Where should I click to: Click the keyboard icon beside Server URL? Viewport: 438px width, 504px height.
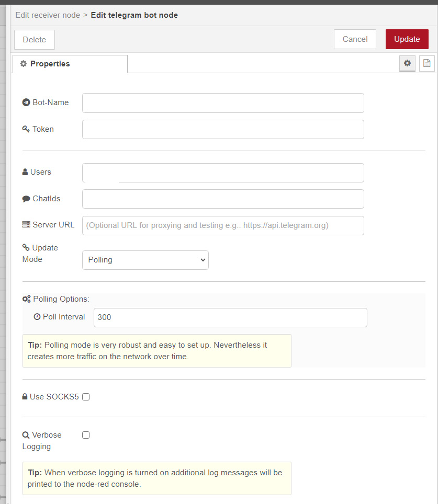pos(25,224)
